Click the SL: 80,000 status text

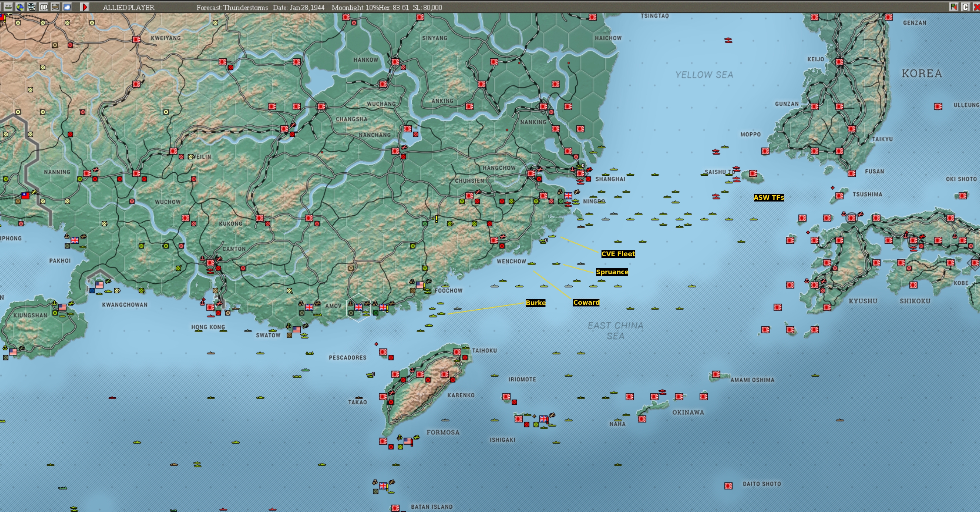[x=427, y=7]
